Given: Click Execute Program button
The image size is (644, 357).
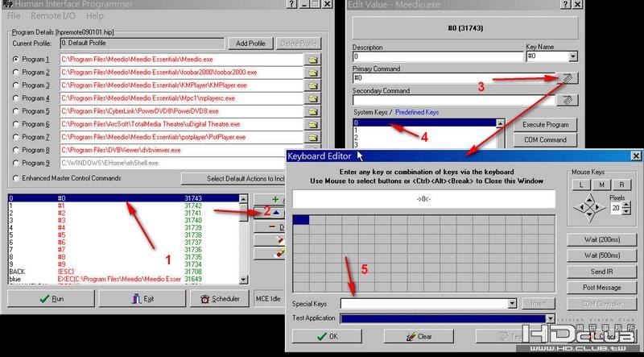Looking at the screenshot, I should [546, 125].
